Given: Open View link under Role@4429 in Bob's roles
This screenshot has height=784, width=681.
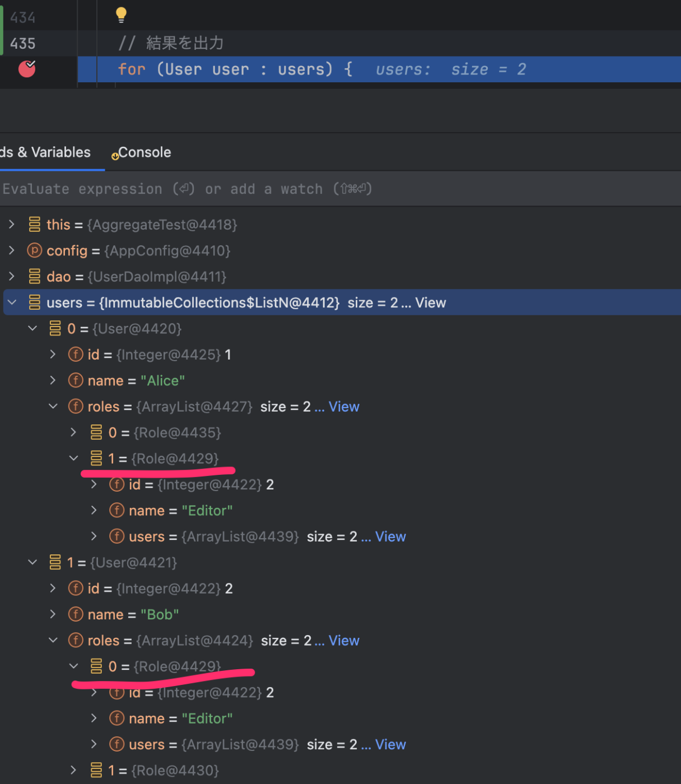Looking at the screenshot, I should 390,744.
